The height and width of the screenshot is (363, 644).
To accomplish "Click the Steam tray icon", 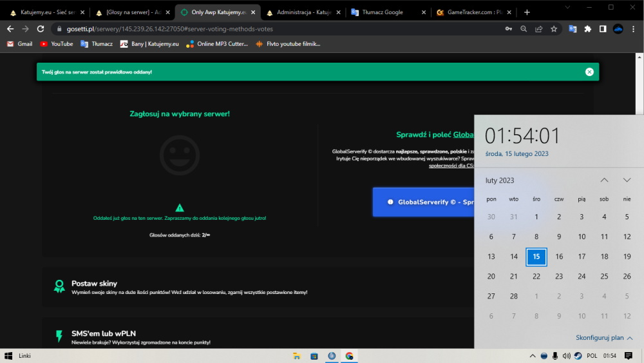I will [x=578, y=356].
